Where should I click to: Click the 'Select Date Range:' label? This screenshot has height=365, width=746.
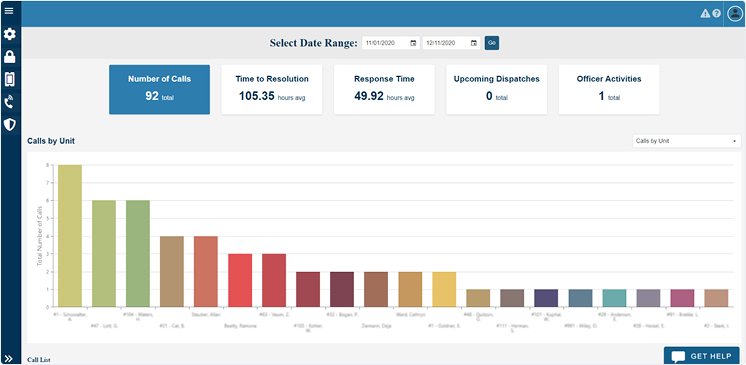point(314,43)
